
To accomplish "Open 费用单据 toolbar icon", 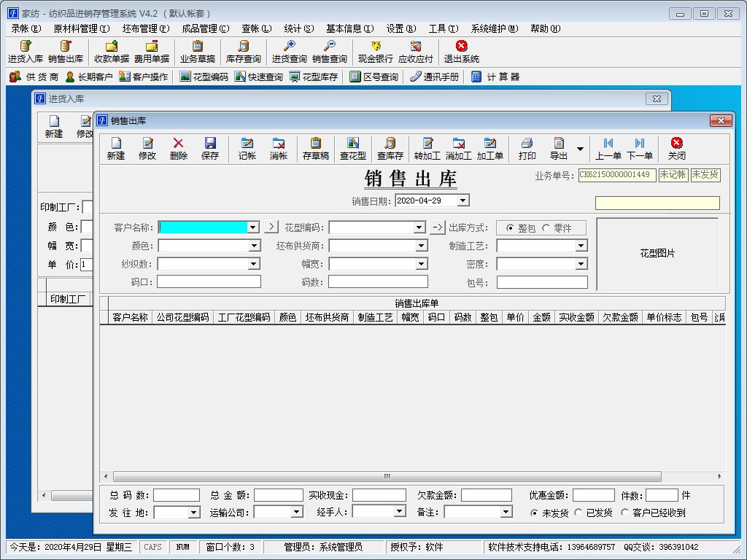I will click(x=152, y=52).
